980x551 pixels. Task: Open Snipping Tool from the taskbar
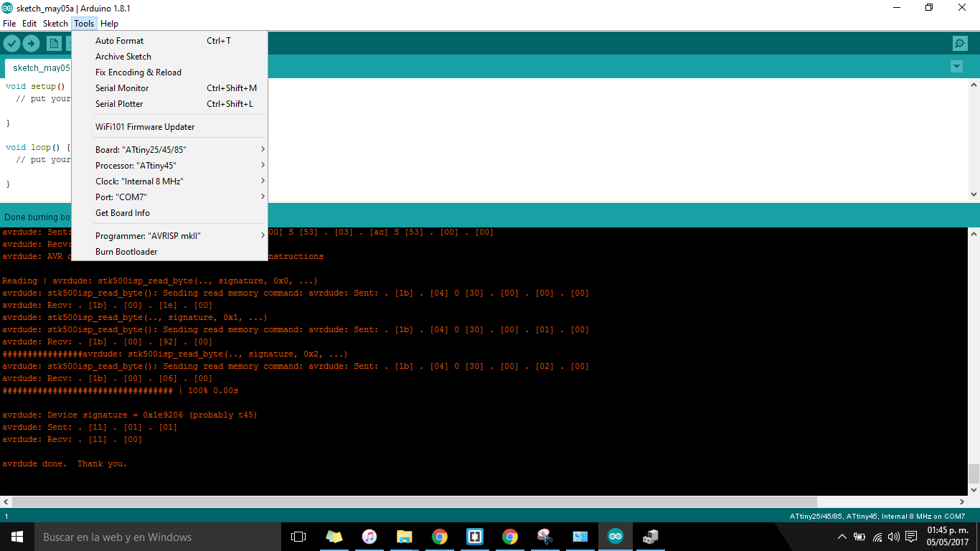pyautogui.click(x=545, y=537)
